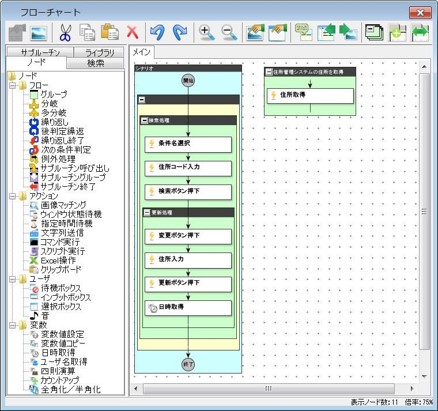Collapse the 更新処理 group box

147,212
